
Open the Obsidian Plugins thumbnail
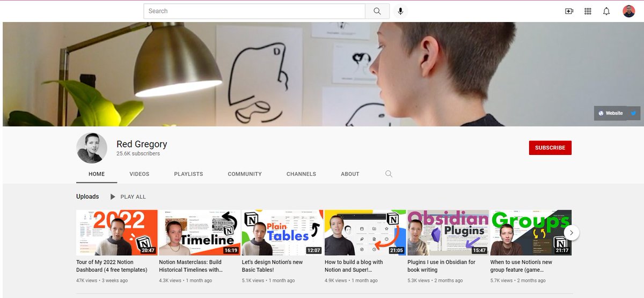tap(448, 233)
